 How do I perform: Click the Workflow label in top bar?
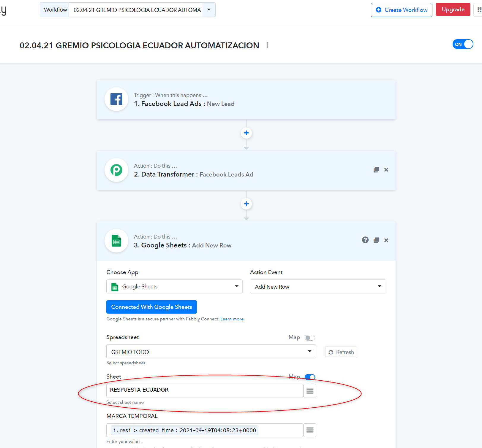(x=55, y=10)
